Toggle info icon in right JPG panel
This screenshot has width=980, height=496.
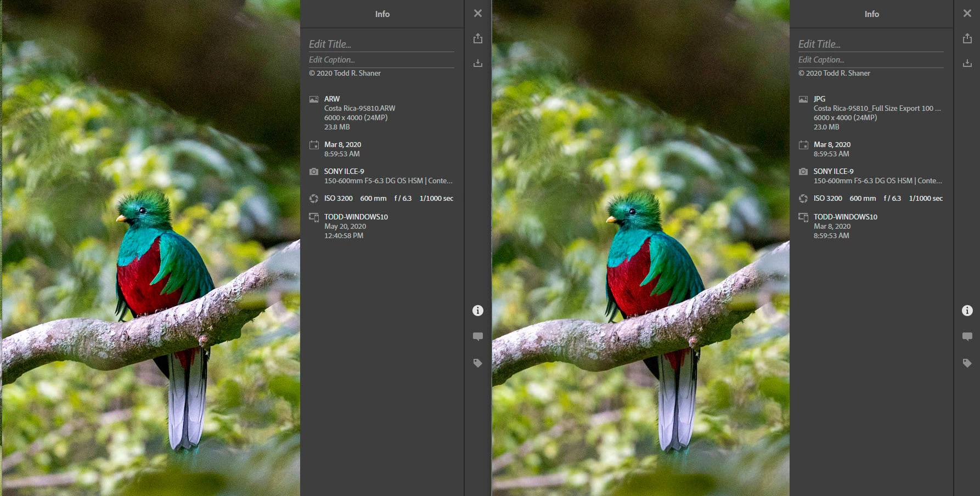coord(967,311)
